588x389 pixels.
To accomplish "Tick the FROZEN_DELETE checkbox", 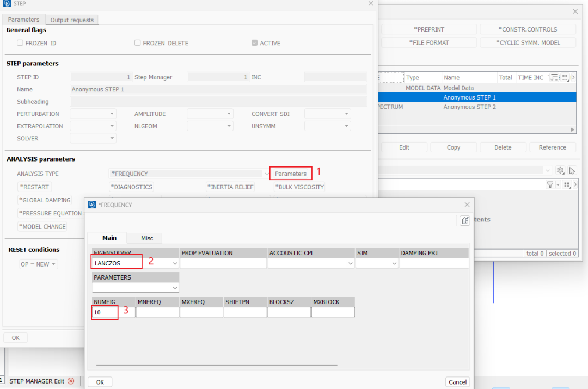I will tap(137, 43).
